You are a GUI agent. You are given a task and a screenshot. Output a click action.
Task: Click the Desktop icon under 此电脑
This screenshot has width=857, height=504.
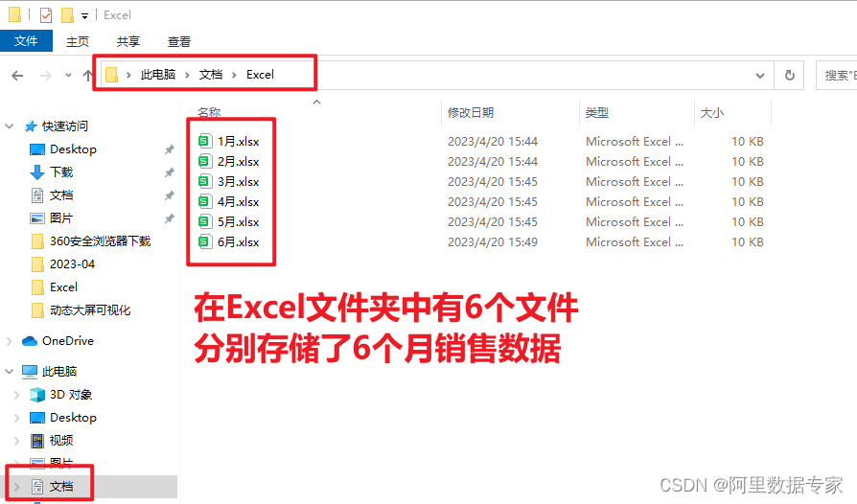(37, 418)
